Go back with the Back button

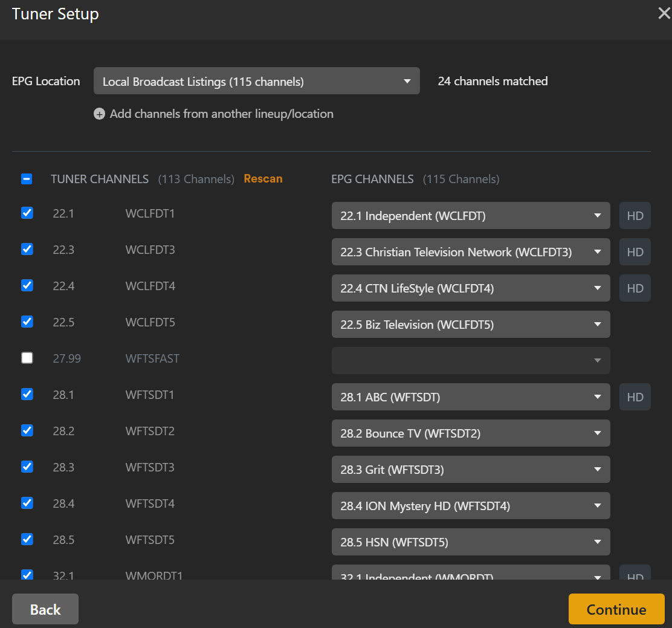pos(45,609)
